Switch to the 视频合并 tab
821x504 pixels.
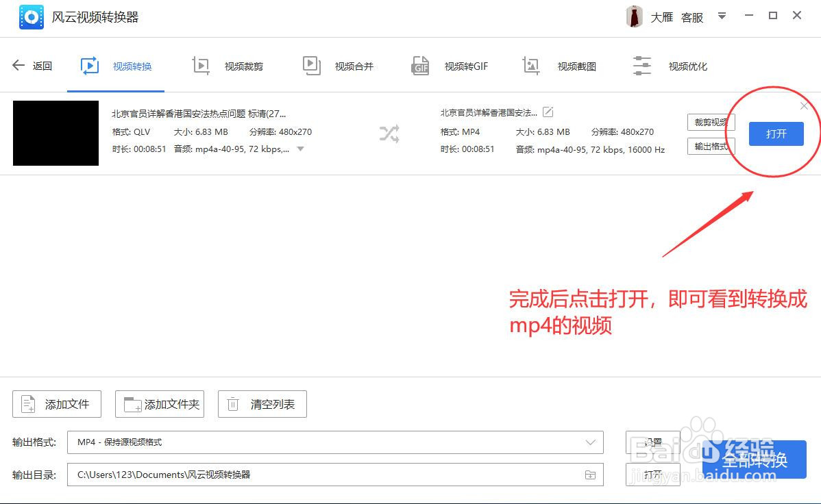coord(339,66)
